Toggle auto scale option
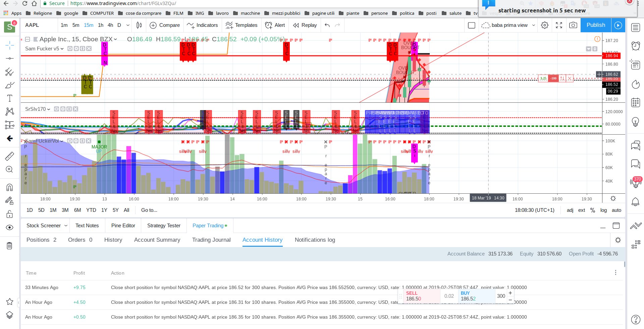Viewport: 644px width, 329px height. tap(616, 210)
